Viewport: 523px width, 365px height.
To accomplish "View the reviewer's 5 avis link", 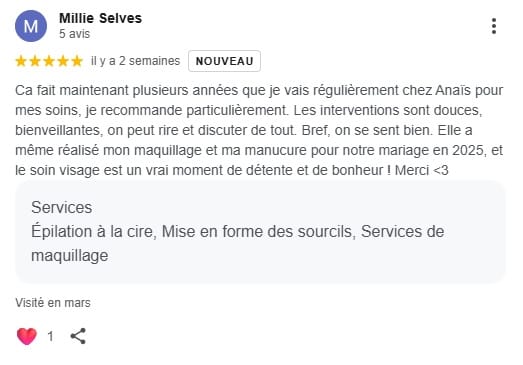I will (x=74, y=34).
